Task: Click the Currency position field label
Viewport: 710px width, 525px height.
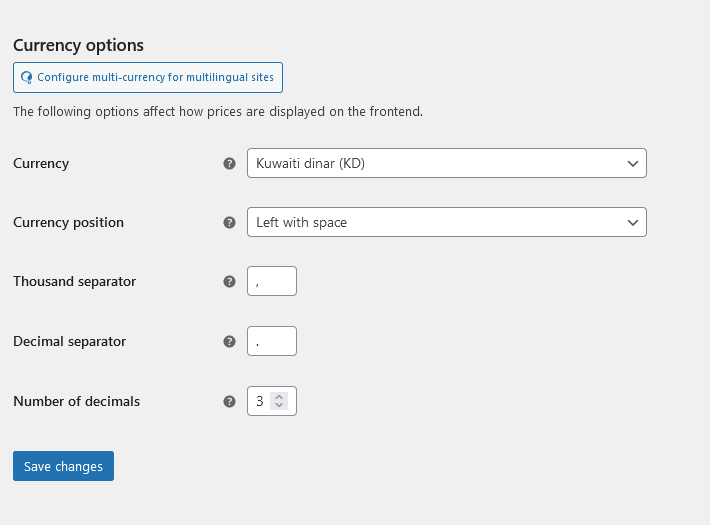Action: pos(68,222)
